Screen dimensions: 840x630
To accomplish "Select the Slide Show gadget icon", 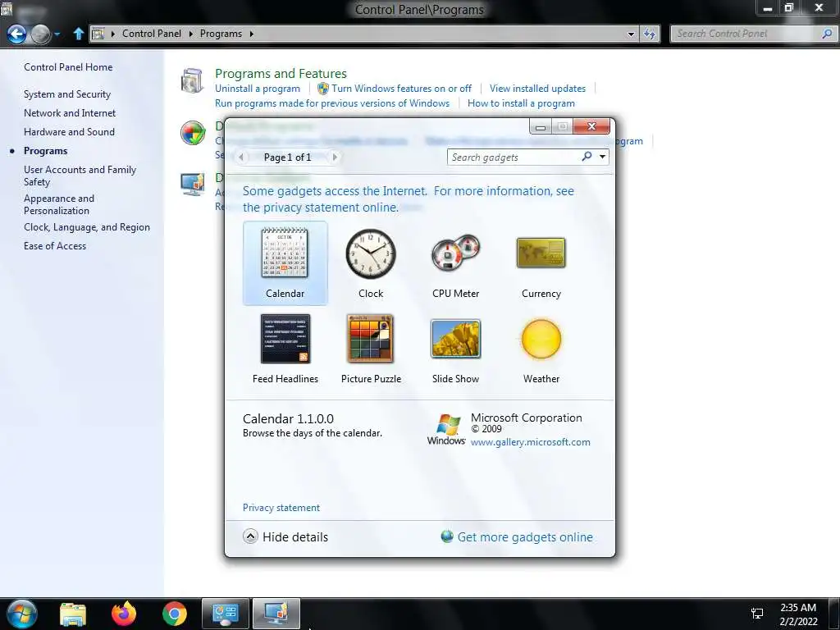I will (x=456, y=339).
